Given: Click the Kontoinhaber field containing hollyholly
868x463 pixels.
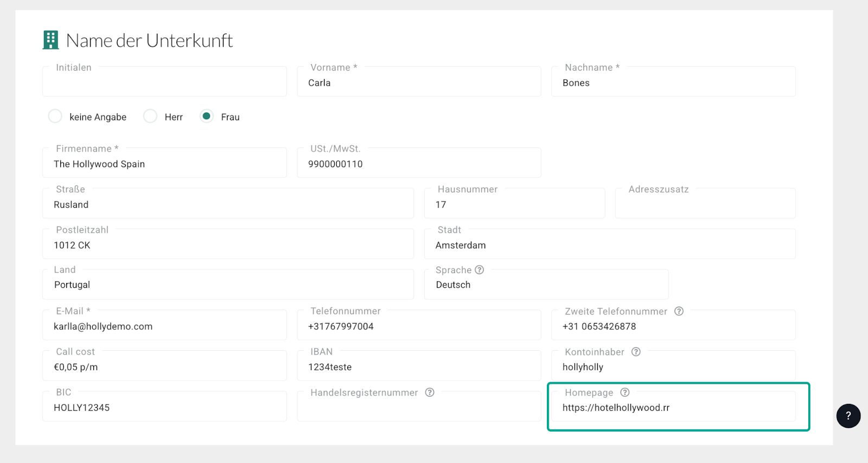Looking at the screenshot, I should [x=673, y=365].
